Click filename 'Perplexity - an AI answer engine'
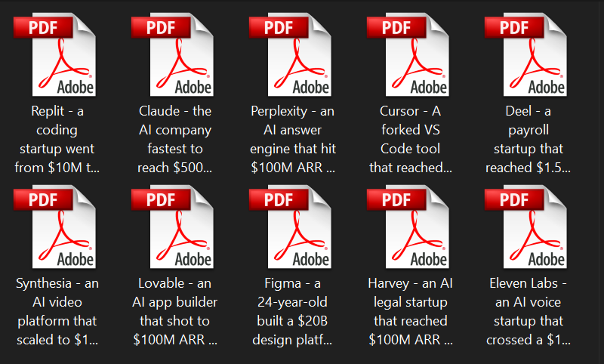The width and height of the screenshot is (604, 364). (x=293, y=140)
